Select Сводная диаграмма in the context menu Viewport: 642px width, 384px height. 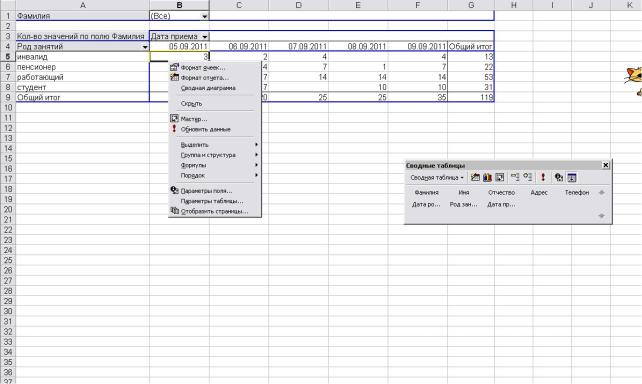pyautogui.click(x=215, y=88)
